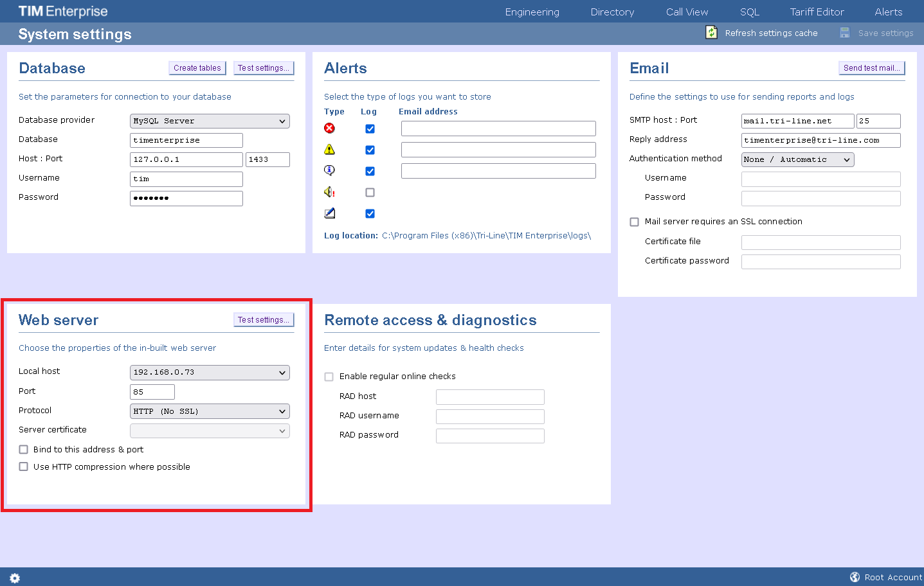Toggle Use HTTP compression where possible
Viewport: 924px width, 586px height.
coord(23,466)
